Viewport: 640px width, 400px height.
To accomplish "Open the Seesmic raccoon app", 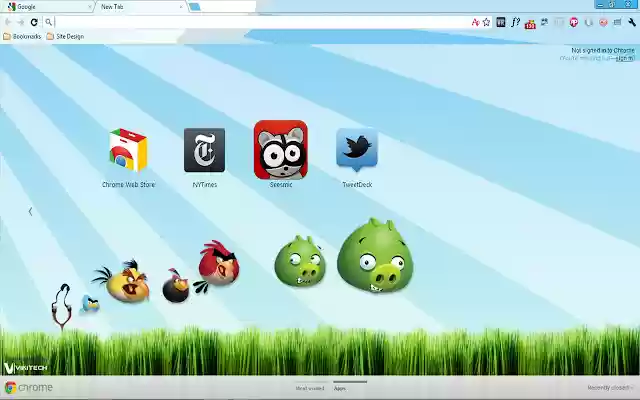I will (x=281, y=150).
